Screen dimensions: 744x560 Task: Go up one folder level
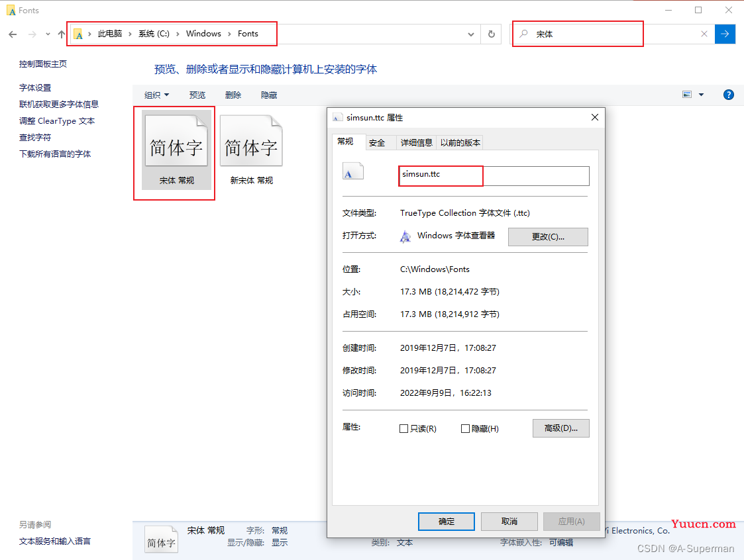tap(61, 34)
